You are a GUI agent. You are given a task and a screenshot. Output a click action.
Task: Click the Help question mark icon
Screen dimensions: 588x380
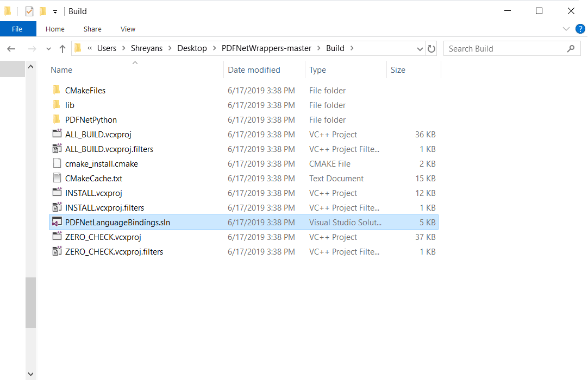click(580, 29)
